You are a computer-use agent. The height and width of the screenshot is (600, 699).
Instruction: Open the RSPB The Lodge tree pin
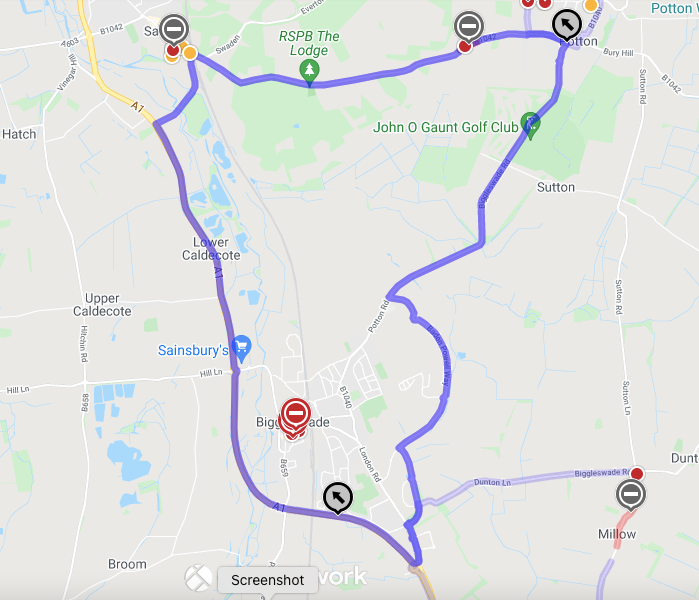tap(309, 73)
